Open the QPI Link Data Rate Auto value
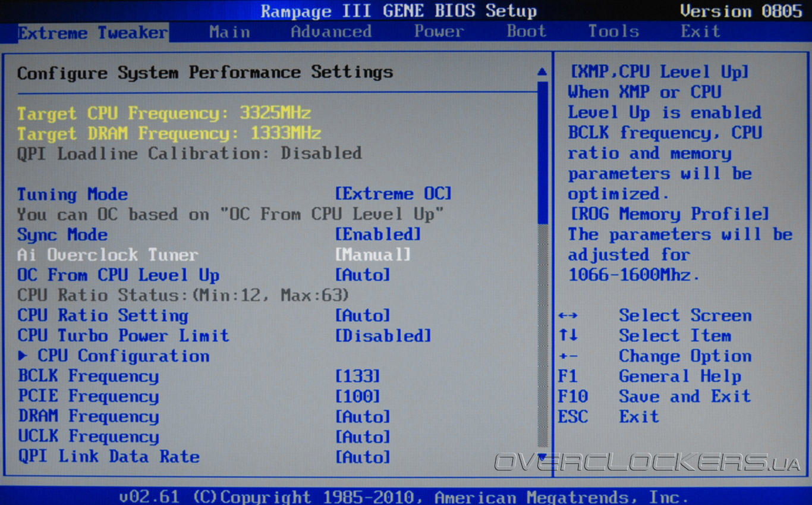Screen dimensions: 812x505 point(363,457)
